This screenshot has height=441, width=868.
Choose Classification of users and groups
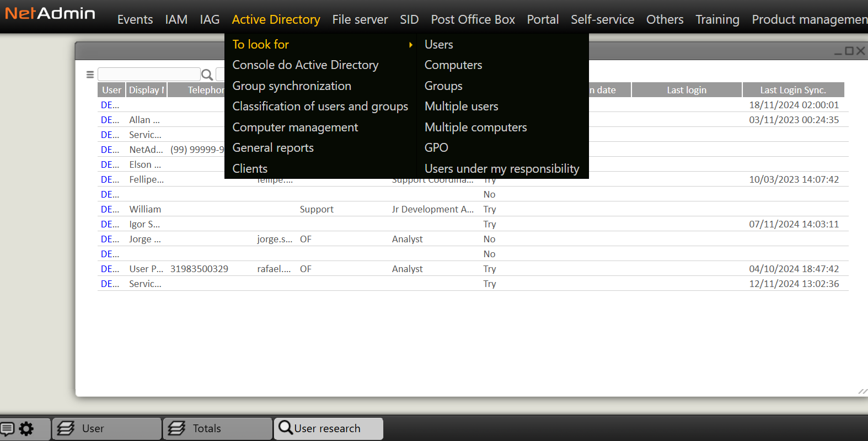pos(320,107)
